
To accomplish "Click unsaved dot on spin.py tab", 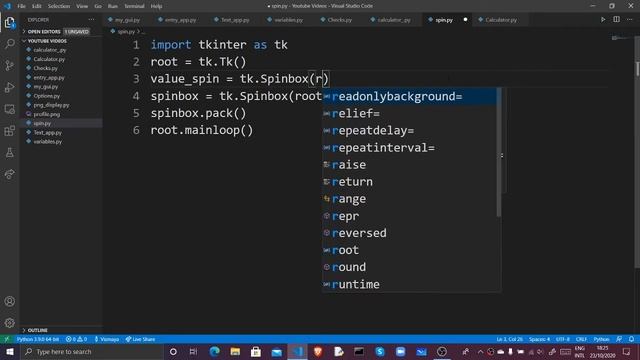I will (465, 20).
